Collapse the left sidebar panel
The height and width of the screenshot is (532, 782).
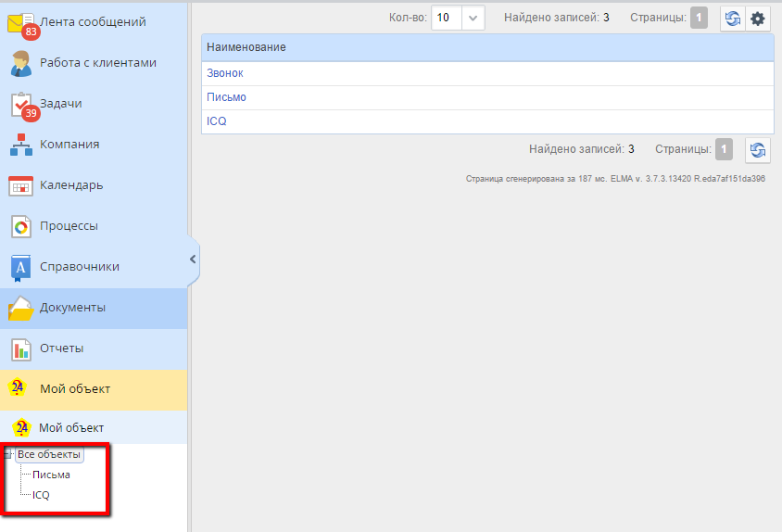(x=193, y=260)
